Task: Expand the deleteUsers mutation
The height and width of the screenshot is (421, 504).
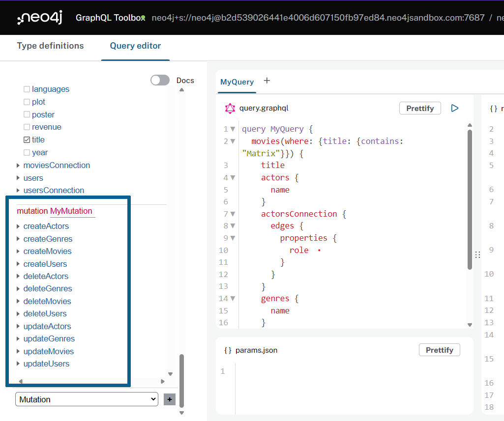Action: 18,314
